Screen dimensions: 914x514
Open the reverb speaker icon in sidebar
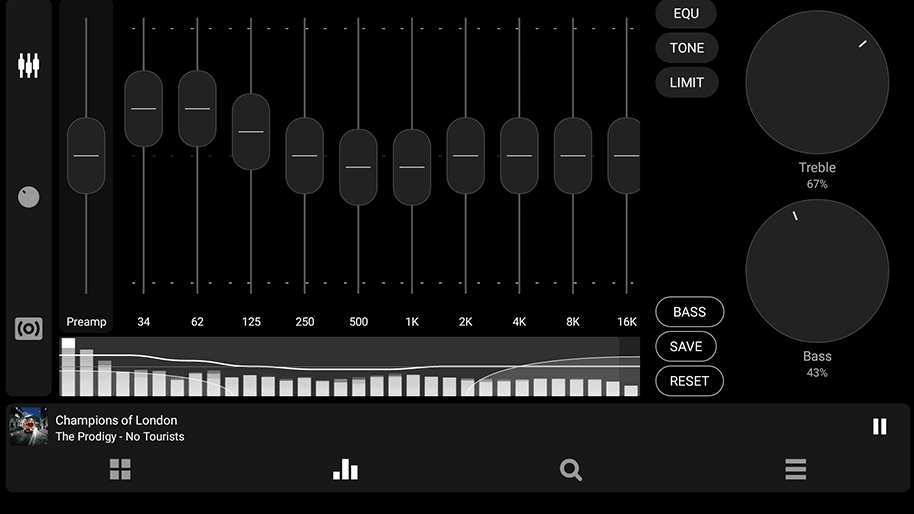(29, 329)
